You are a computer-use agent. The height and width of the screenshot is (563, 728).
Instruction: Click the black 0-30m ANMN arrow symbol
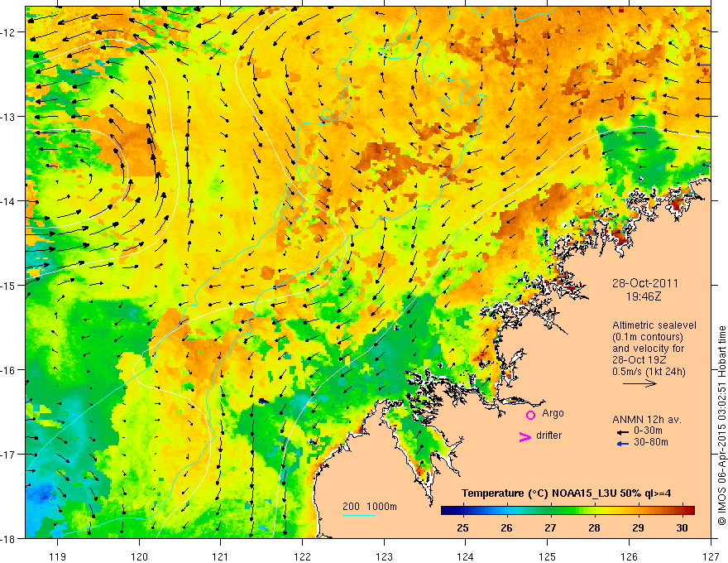[x=622, y=432]
